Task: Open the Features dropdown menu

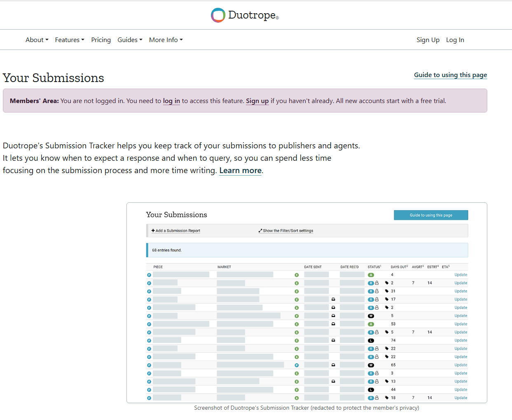Action: 70,40
